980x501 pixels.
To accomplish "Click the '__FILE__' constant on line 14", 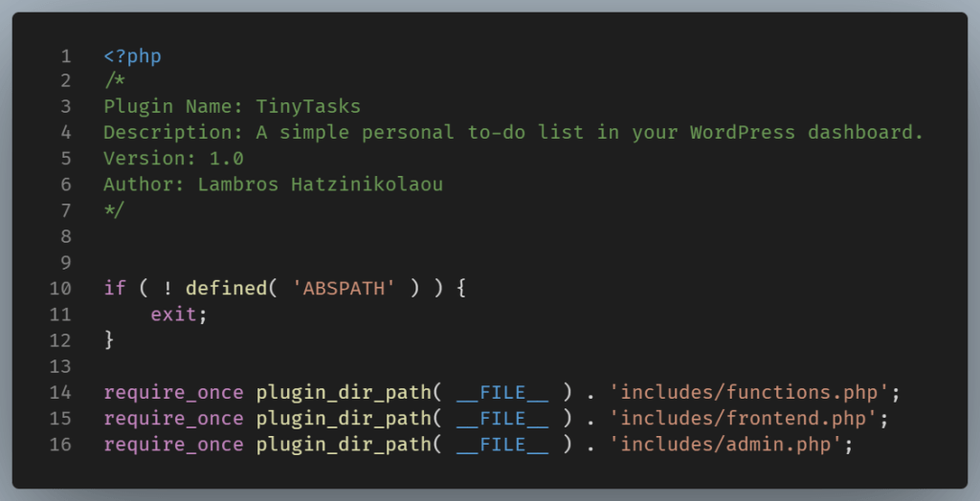I will click(502, 393).
